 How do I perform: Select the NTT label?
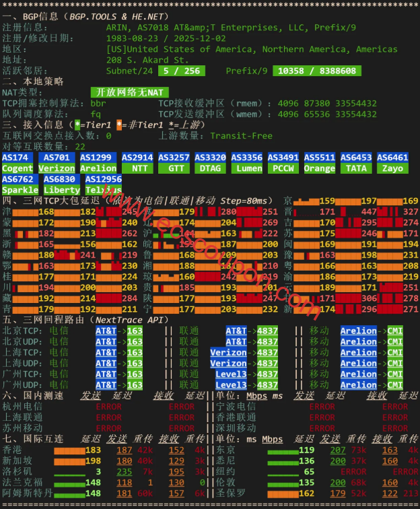pyautogui.click(x=137, y=168)
